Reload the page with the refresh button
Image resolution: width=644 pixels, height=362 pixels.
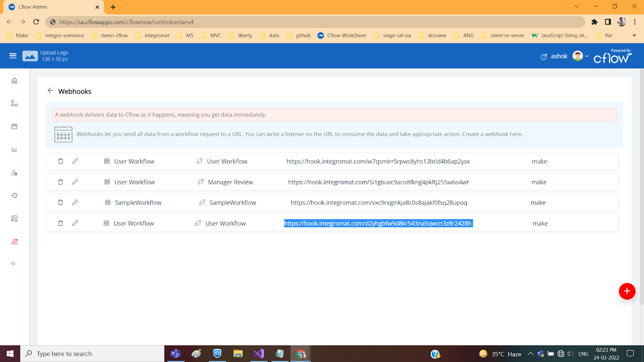point(36,22)
